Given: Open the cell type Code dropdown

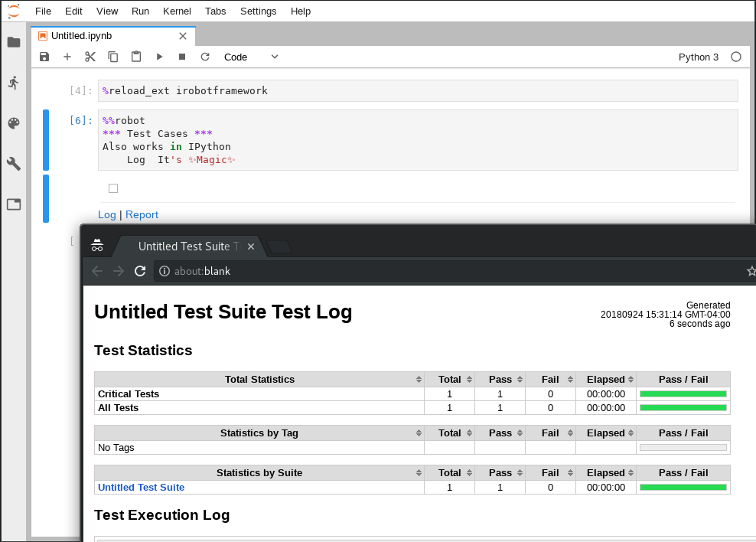Looking at the screenshot, I should pos(251,57).
